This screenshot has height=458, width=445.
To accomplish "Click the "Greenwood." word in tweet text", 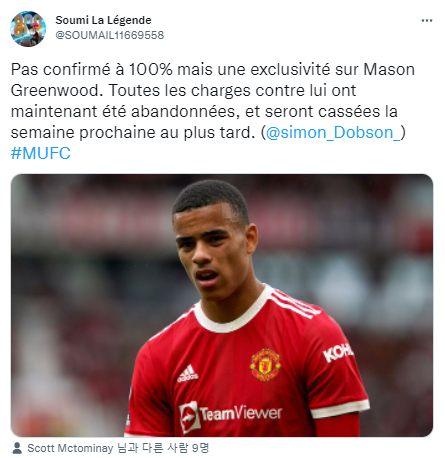I will [57, 90].
